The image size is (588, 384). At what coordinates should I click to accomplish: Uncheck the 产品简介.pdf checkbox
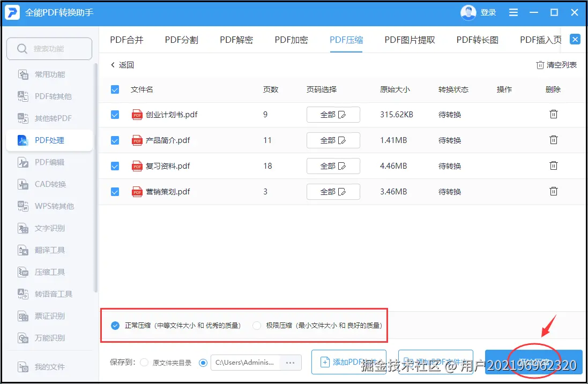coord(115,140)
